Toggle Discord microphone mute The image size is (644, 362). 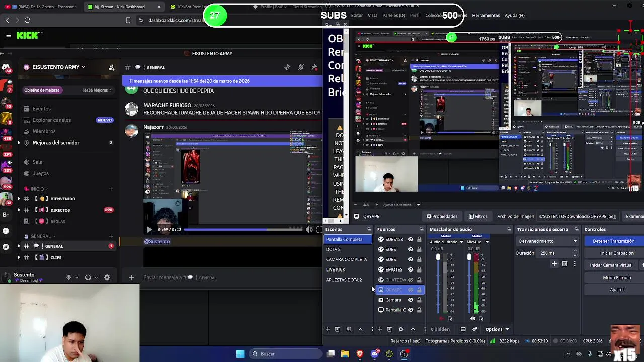point(69,277)
